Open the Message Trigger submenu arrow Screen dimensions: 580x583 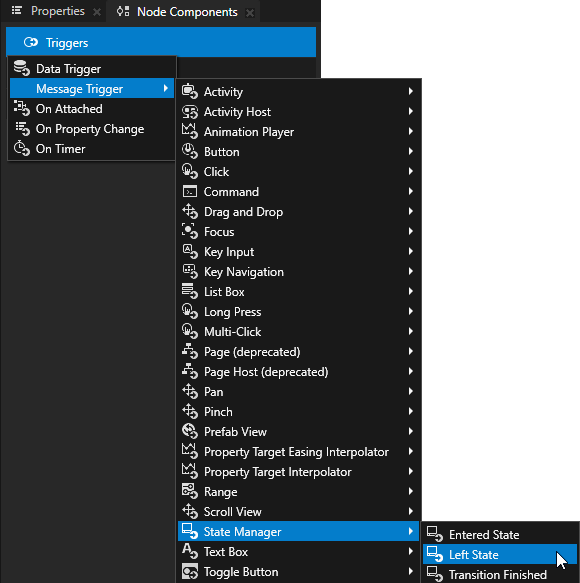point(166,88)
